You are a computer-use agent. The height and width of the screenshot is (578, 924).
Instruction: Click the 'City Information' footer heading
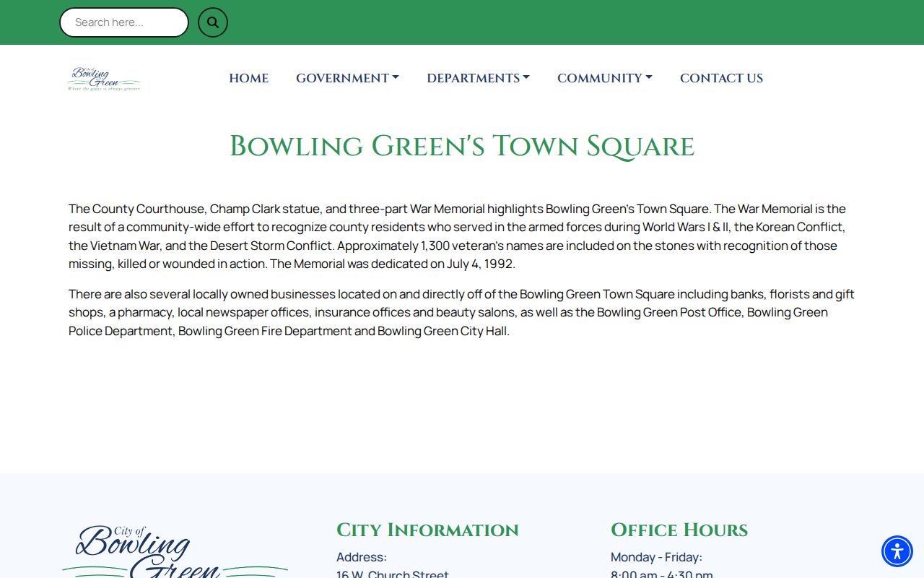[x=427, y=530]
